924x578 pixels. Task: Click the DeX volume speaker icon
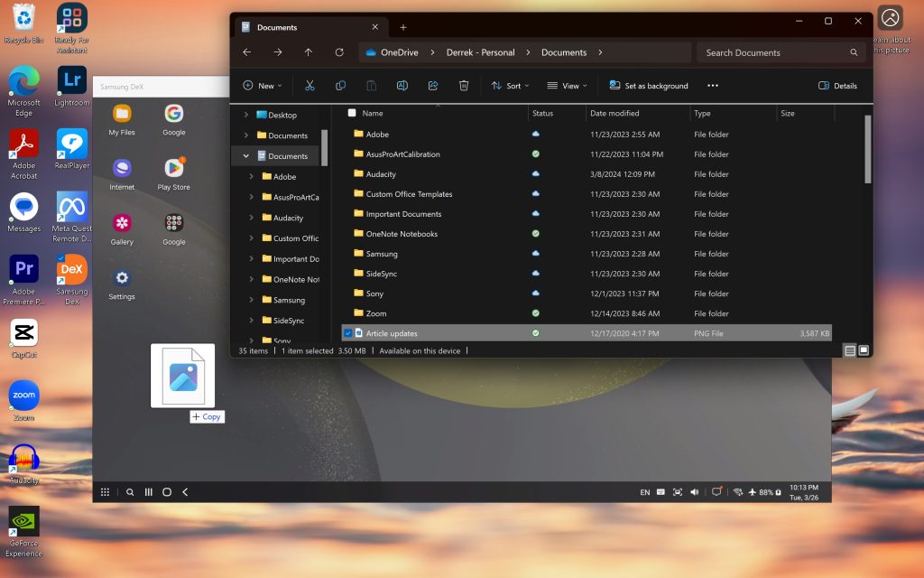[695, 492]
